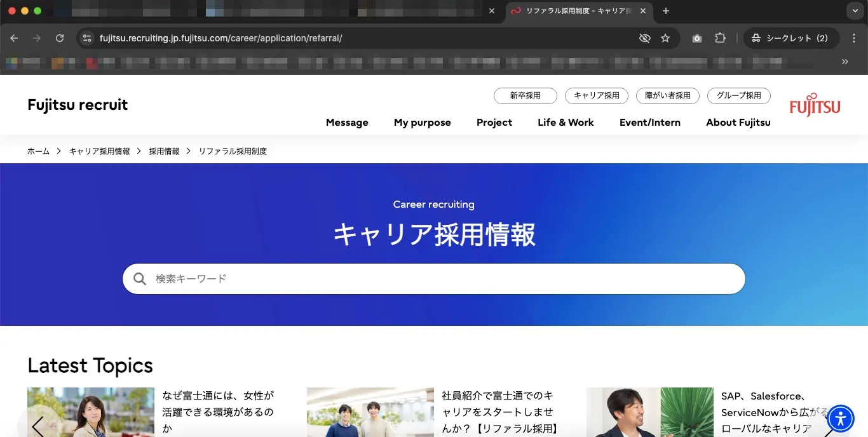Open the site information icon in the address bar
Screen dimensions: 868x437
[88, 38]
